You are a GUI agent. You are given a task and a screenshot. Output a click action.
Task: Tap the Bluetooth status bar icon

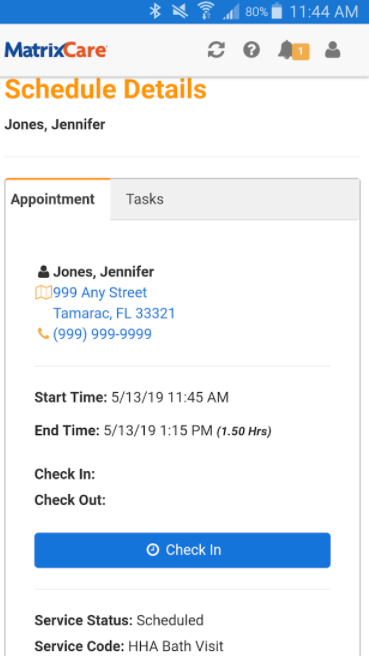(155, 11)
